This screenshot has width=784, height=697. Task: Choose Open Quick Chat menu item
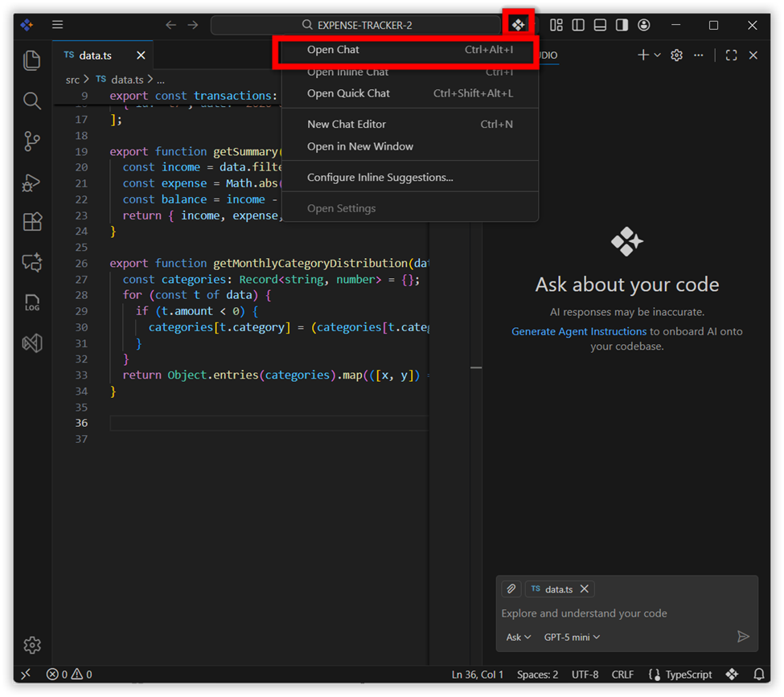348,93
